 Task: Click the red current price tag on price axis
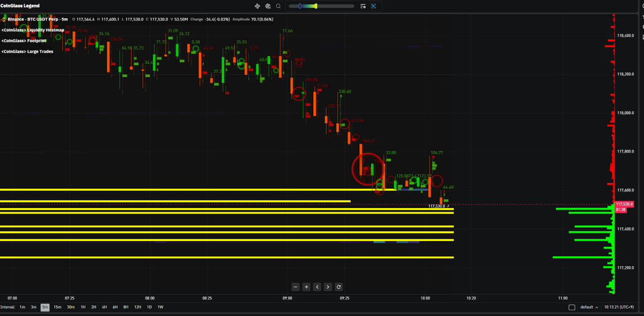624,204
